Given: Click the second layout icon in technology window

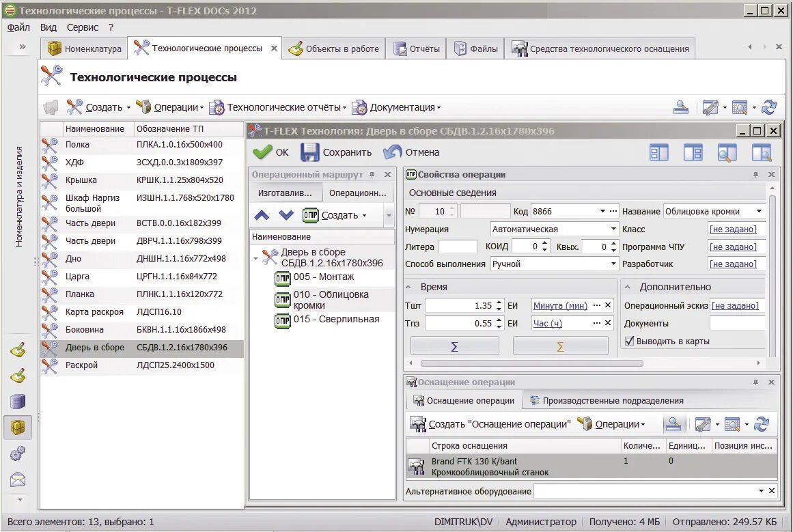Looking at the screenshot, I should (x=693, y=152).
